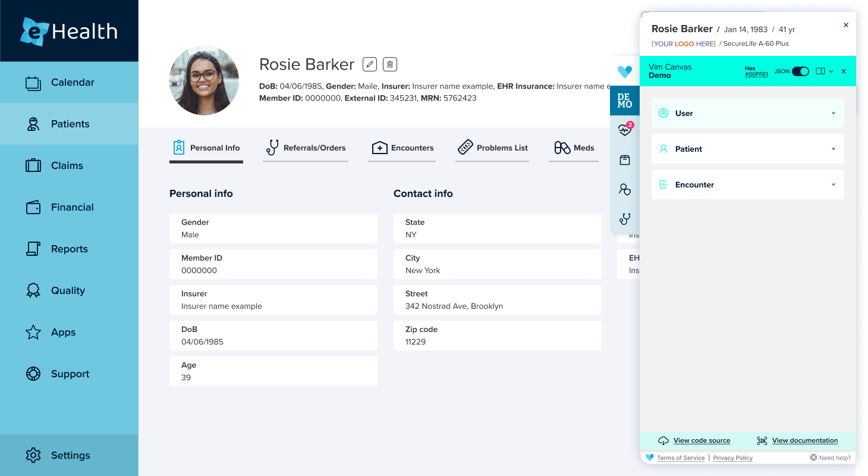Viewport: 868px width, 476px height.
Task: Switch to the Referrals/Orders tab
Action: pyautogui.click(x=306, y=148)
